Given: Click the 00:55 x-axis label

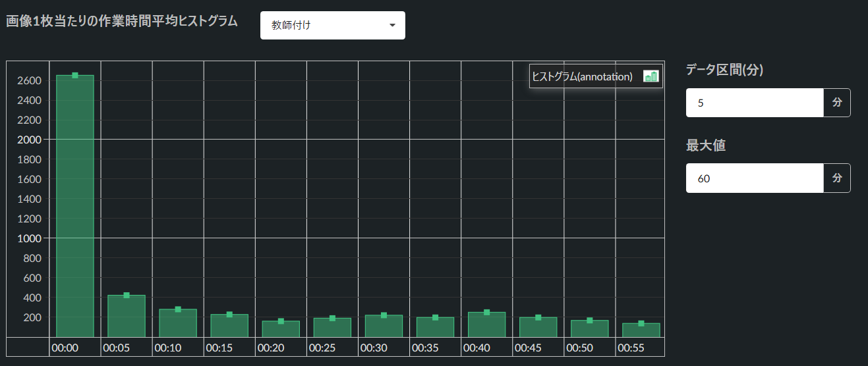Looking at the screenshot, I should (629, 347).
